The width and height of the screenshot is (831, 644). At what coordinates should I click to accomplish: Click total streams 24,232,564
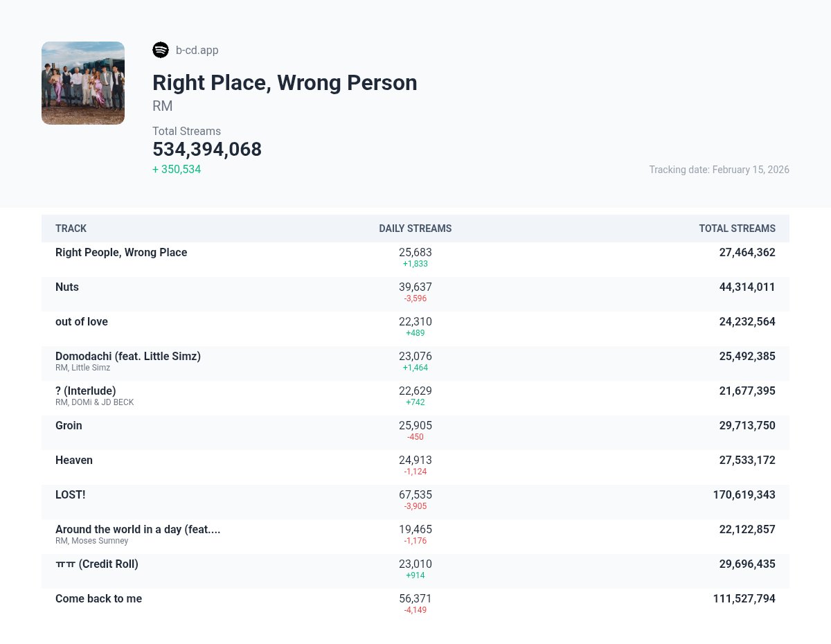pyautogui.click(x=747, y=322)
